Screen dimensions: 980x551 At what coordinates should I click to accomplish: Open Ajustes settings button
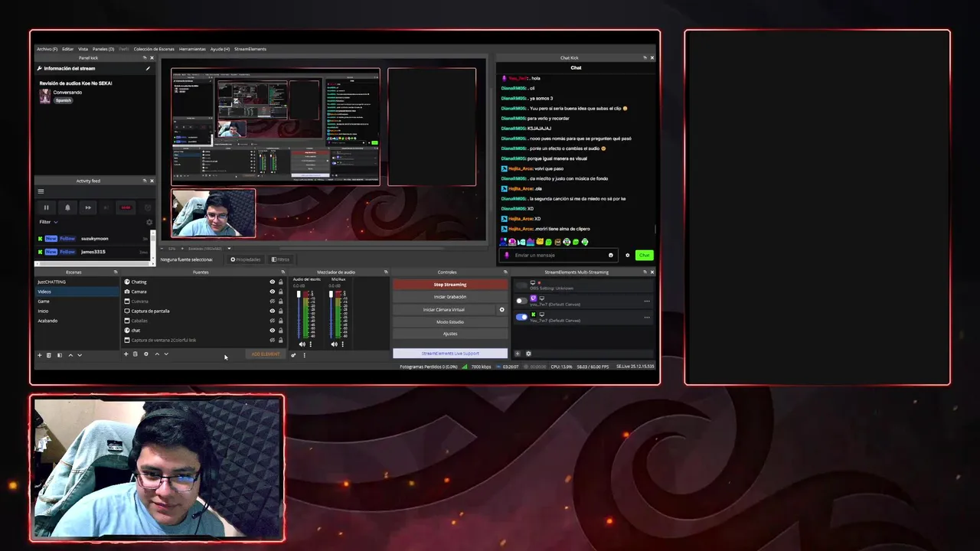450,334
